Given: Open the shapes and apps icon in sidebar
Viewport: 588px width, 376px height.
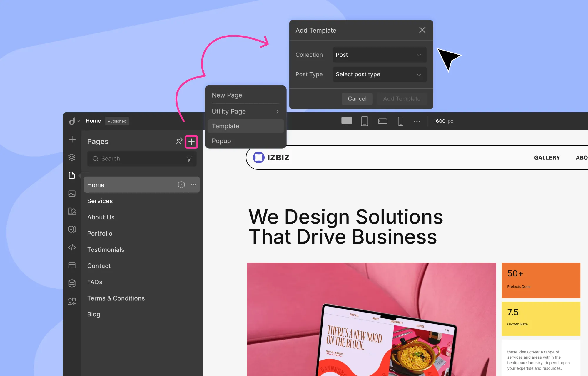Looking at the screenshot, I should [72, 301].
